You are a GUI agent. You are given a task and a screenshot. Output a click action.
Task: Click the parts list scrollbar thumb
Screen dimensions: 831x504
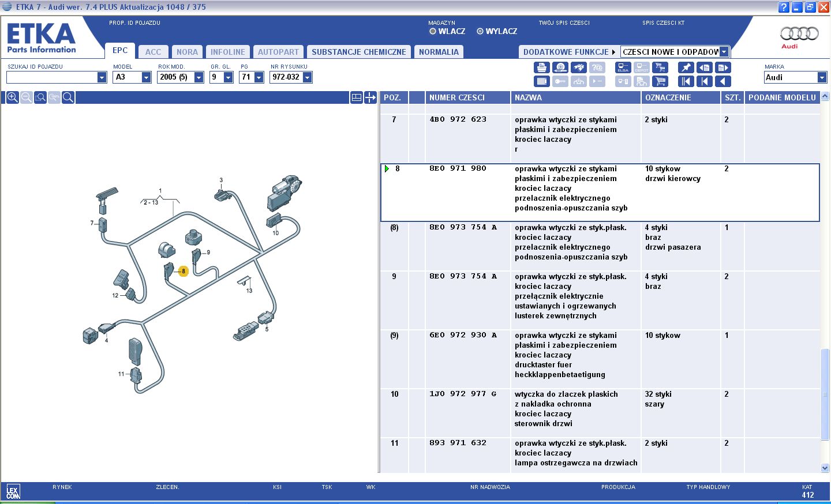tap(825, 394)
